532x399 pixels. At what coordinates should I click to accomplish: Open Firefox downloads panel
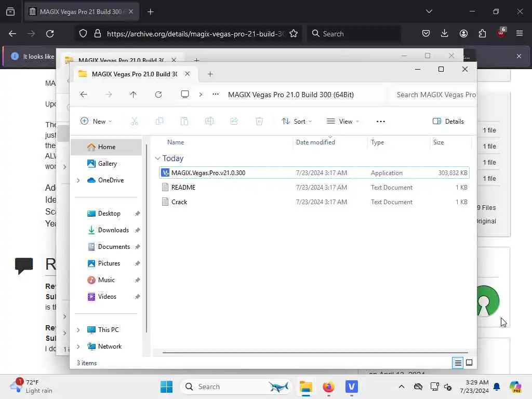coord(445,34)
